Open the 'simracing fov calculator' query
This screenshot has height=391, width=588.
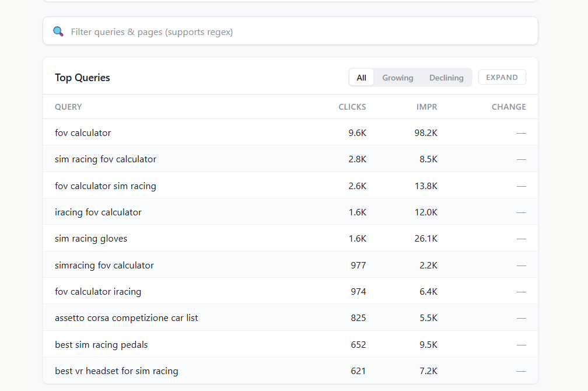point(104,265)
